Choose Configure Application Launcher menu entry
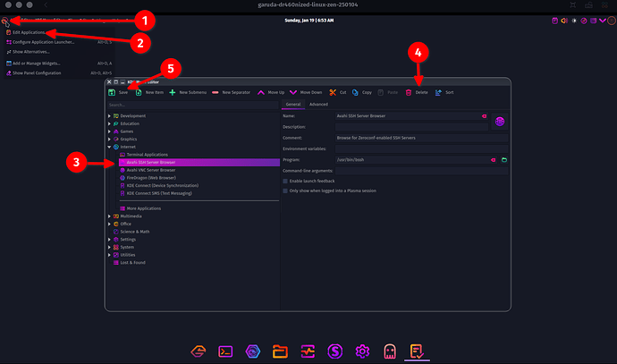The image size is (617, 364). 59,42
